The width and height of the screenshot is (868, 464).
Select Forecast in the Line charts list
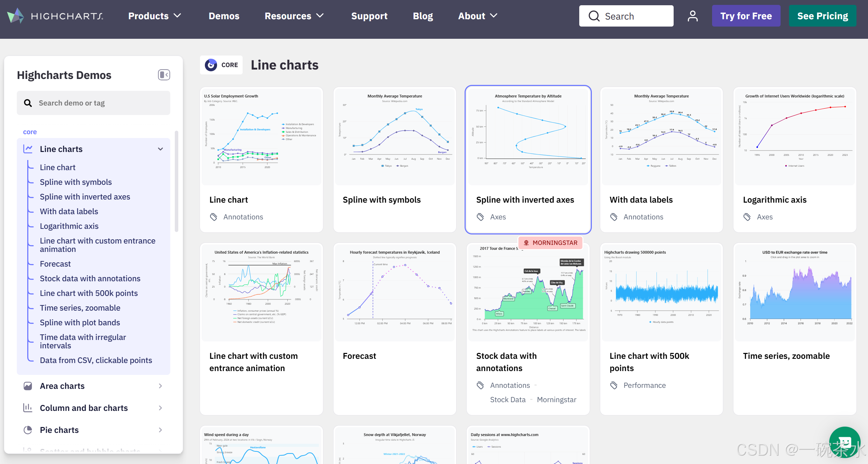[55, 264]
